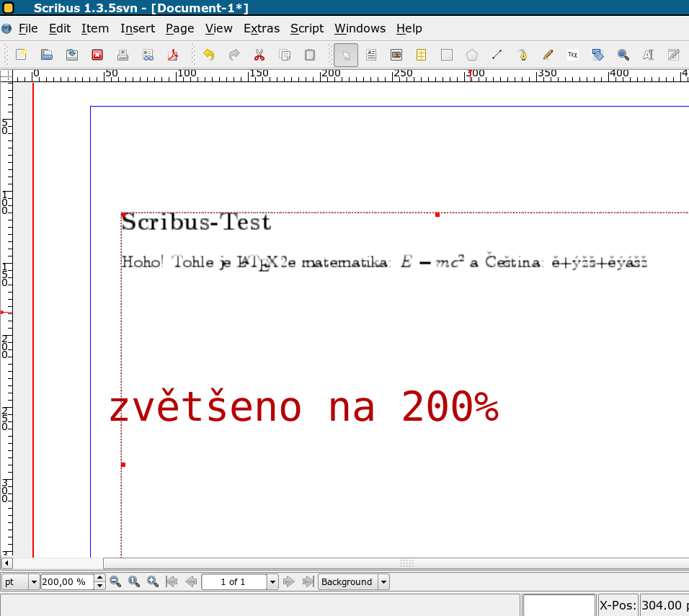Click the Zoom in icon in status bar

[x=153, y=581]
